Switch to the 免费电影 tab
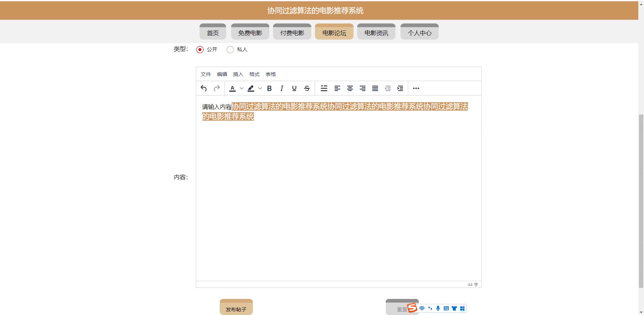The image size is (644, 315). [250, 32]
